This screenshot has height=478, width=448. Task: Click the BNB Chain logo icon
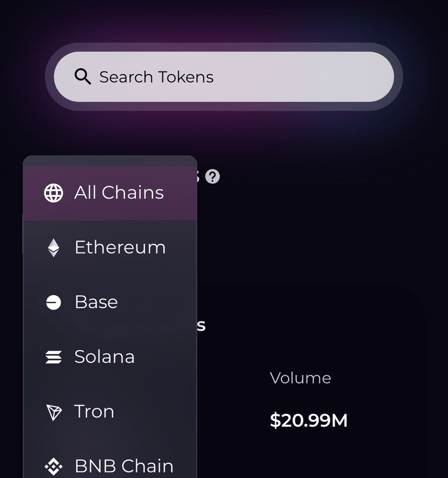pyautogui.click(x=53, y=466)
